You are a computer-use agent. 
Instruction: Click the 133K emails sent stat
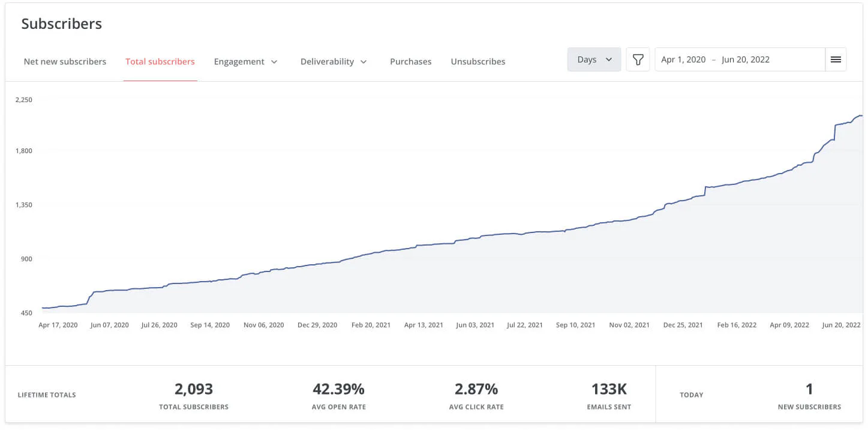tap(609, 389)
